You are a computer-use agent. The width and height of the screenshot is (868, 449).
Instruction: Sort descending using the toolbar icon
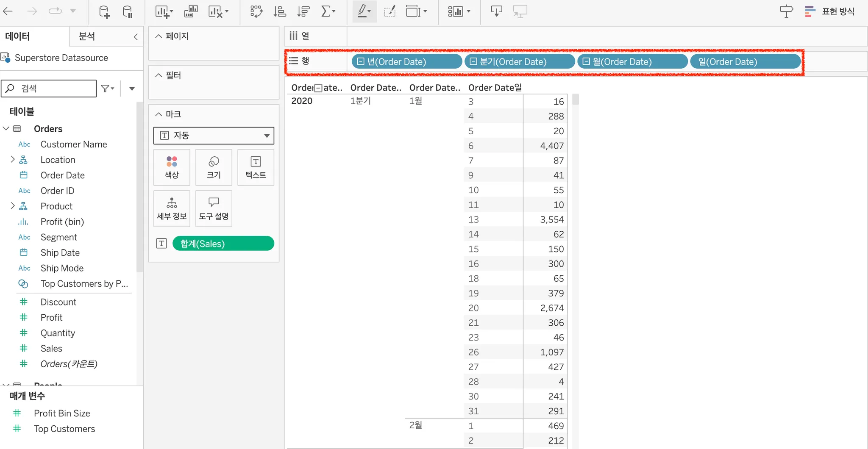pos(303,11)
